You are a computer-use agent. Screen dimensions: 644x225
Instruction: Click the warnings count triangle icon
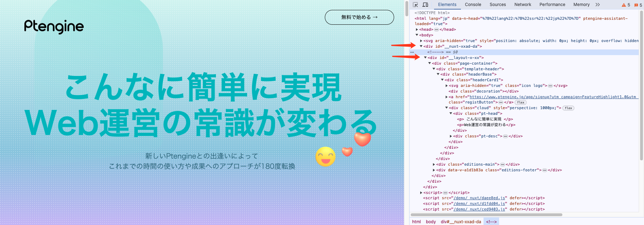click(624, 5)
